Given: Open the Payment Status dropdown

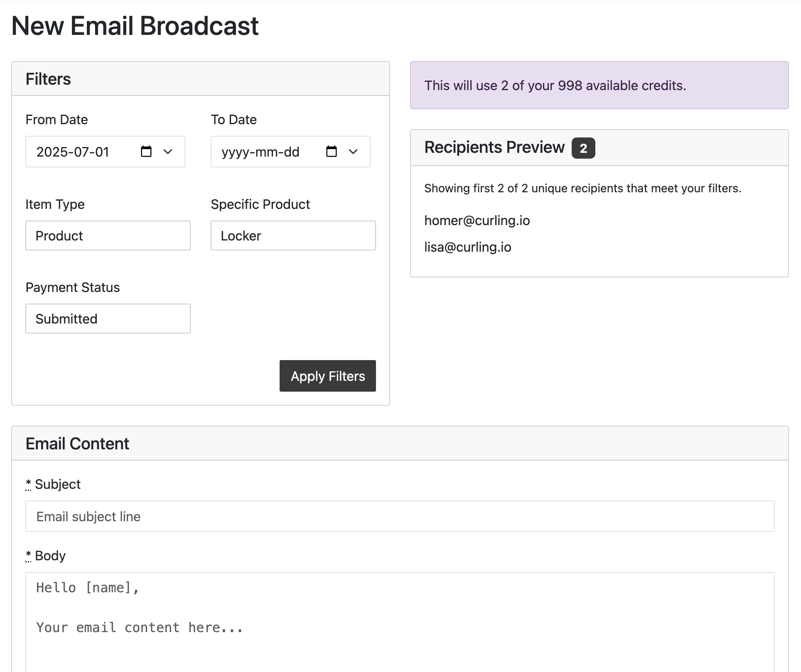Looking at the screenshot, I should coord(108,319).
